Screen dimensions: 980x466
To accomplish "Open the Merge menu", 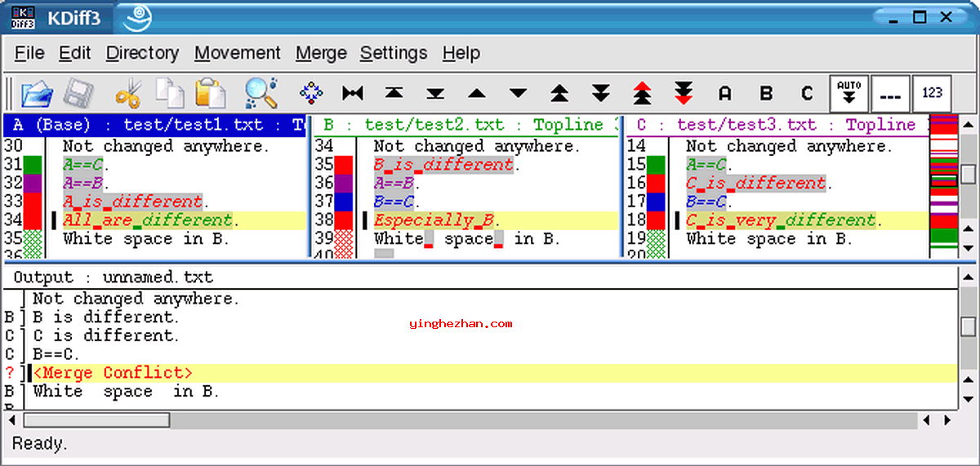I will [320, 53].
